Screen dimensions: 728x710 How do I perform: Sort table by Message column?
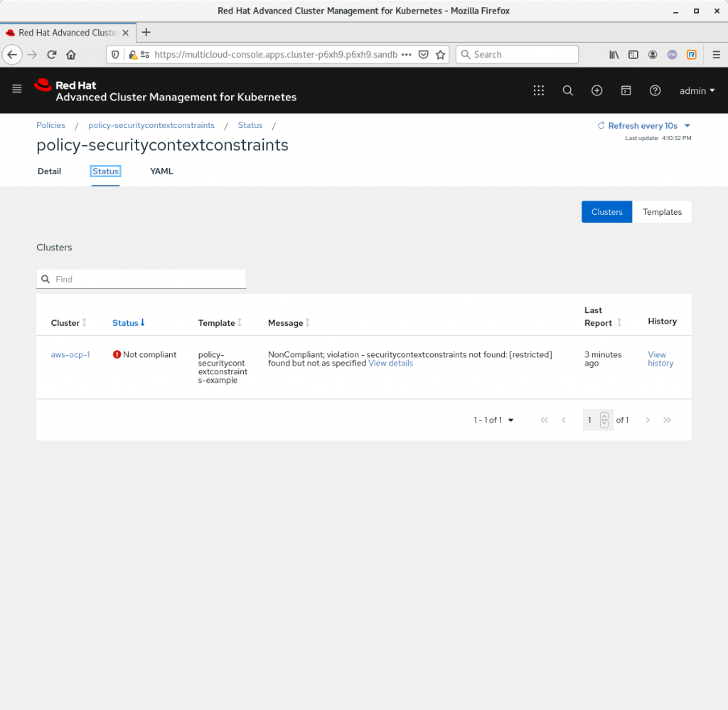pos(289,323)
